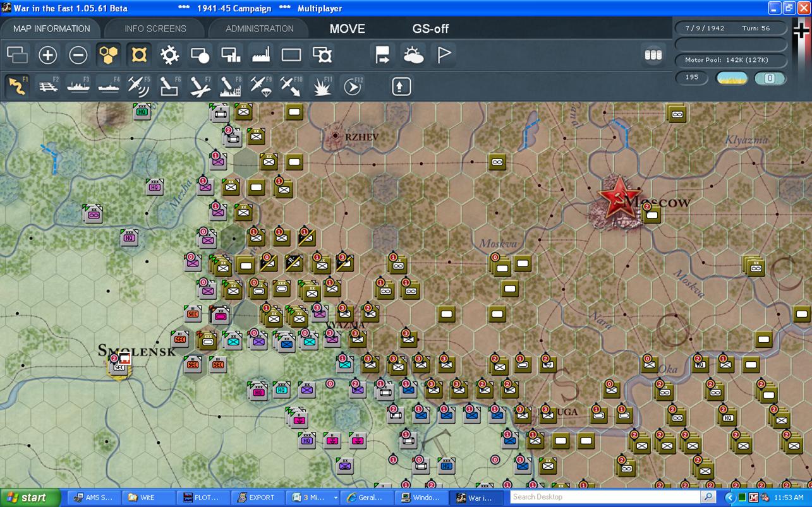Click the blue-and-yellow clear weather indicator
Viewport: 812px width, 507px height.
(x=732, y=78)
